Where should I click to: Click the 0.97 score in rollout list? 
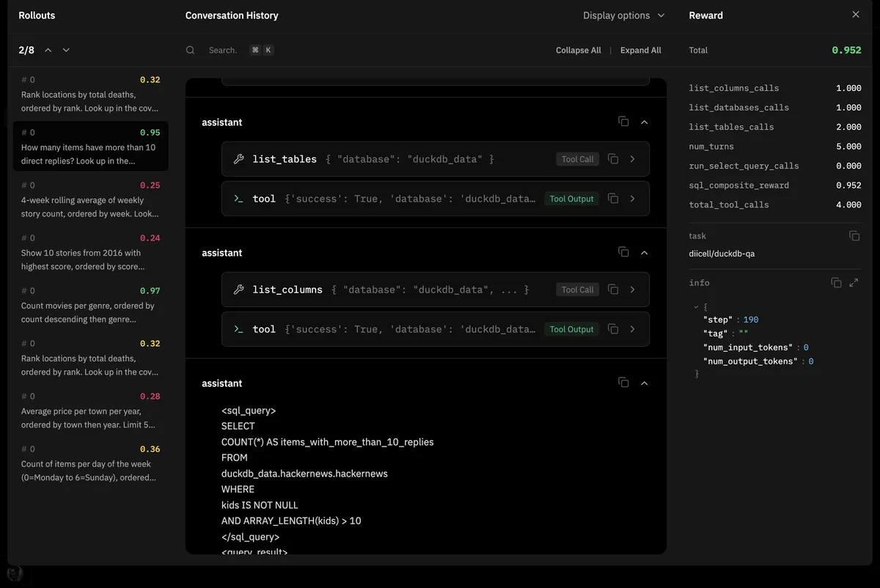pyautogui.click(x=150, y=291)
